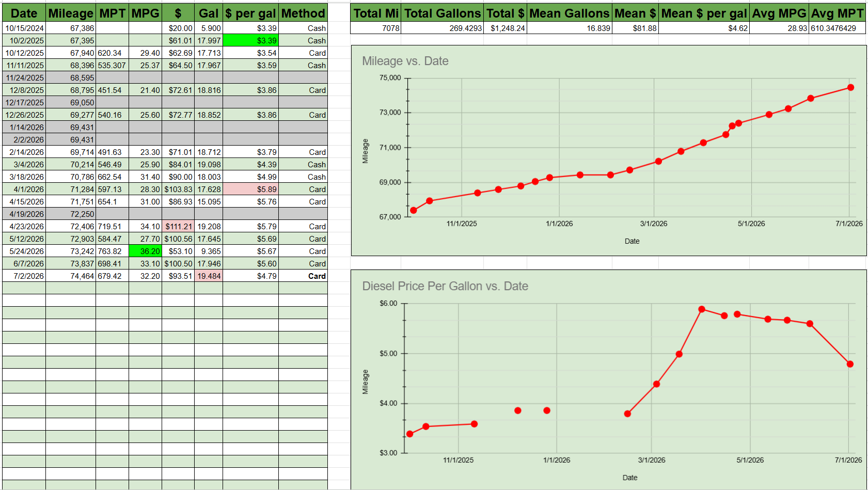Select the bold Card cell for 7/2/2026
This screenshot has width=868, height=490.
[303, 276]
